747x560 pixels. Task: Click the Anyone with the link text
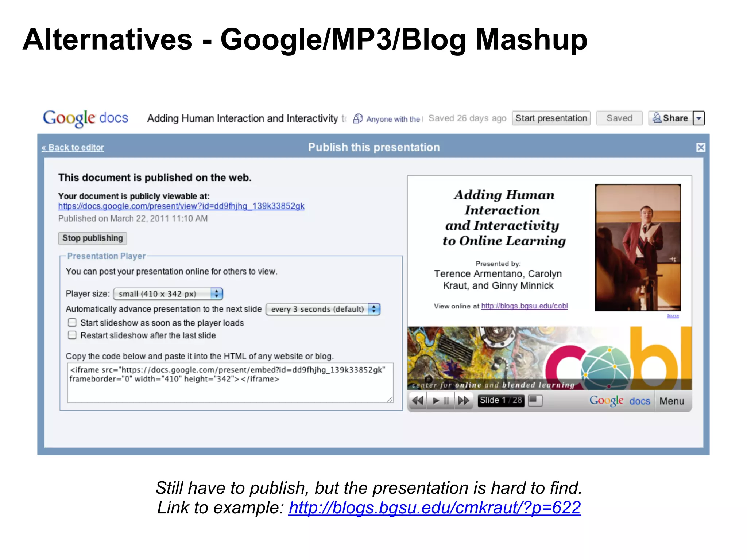[x=394, y=119]
